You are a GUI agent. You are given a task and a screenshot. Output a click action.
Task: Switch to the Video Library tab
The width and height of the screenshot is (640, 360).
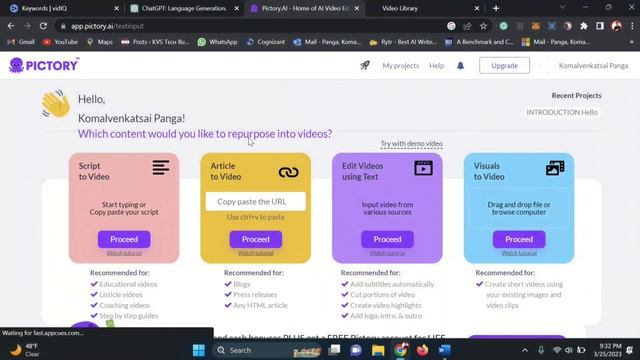coord(424,8)
